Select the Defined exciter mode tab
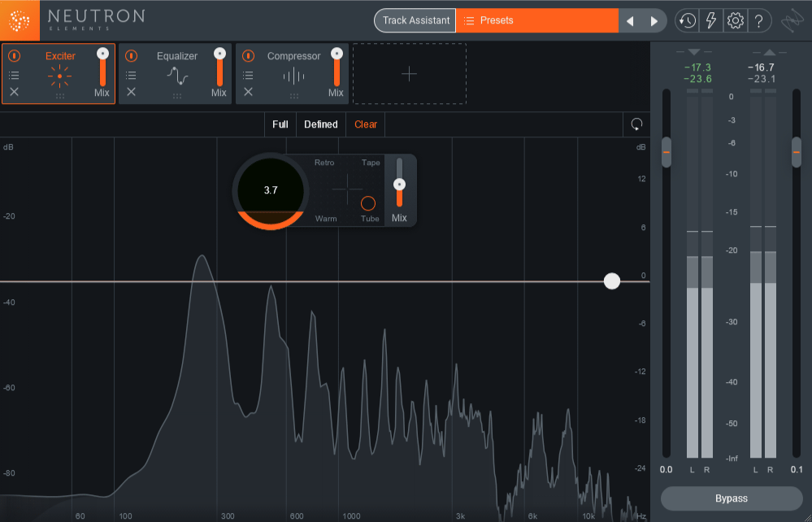This screenshot has width=812, height=522. point(320,124)
